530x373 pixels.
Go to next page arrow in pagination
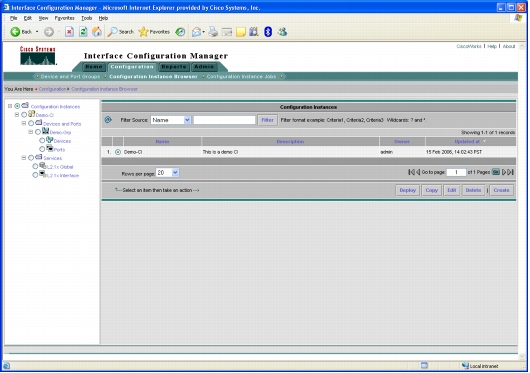pos(504,172)
